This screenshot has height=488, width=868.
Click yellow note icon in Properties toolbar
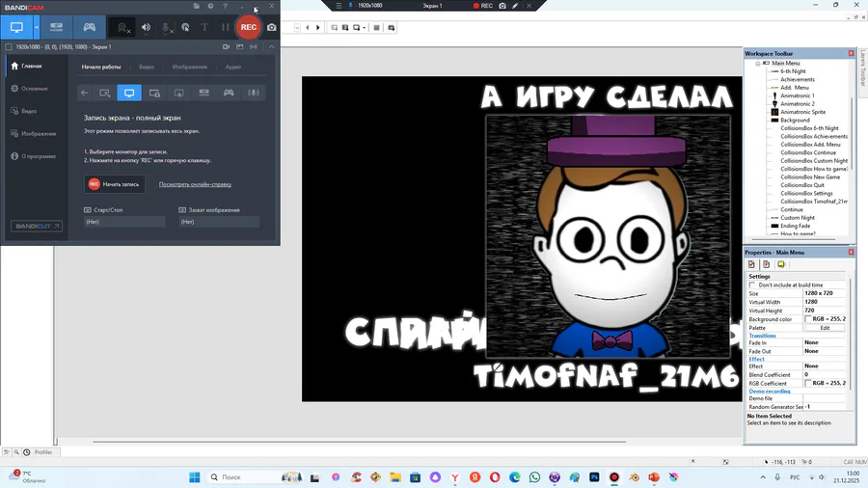[781, 264]
